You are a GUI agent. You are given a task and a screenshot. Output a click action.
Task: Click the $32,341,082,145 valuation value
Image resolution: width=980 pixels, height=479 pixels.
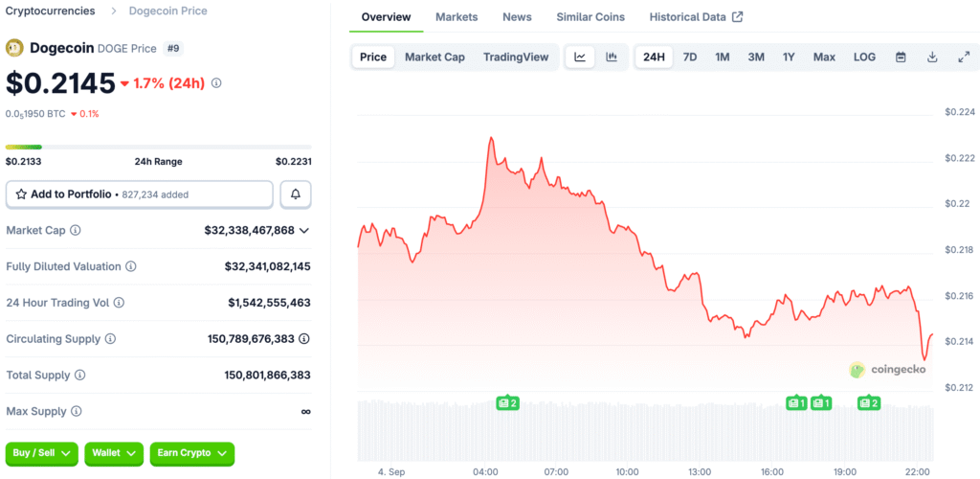point(268,266)
